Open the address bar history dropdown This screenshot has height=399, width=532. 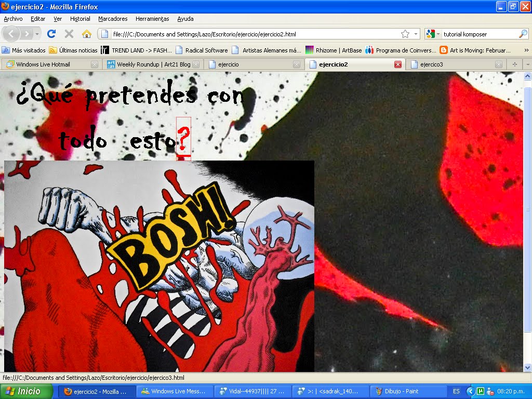[416, 34]
